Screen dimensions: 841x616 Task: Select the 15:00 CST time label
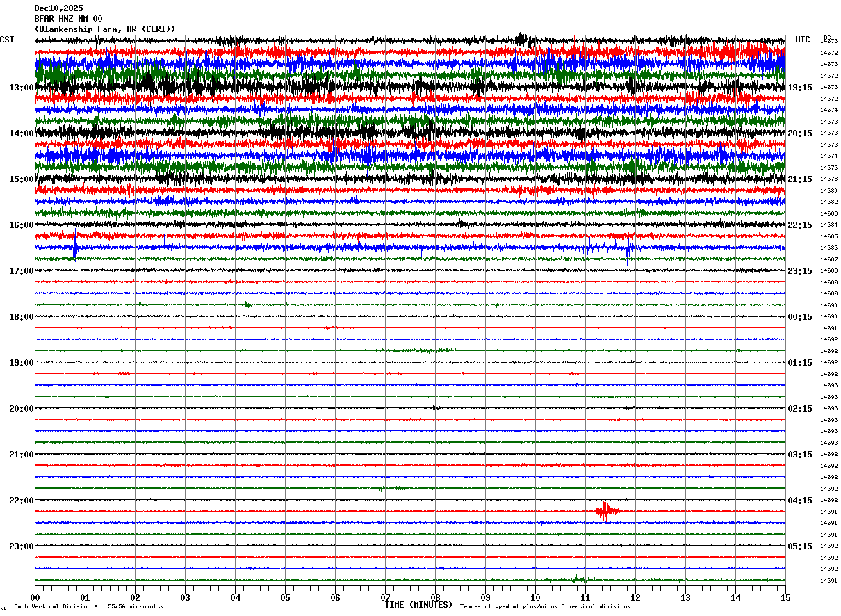tap(22, 179)
